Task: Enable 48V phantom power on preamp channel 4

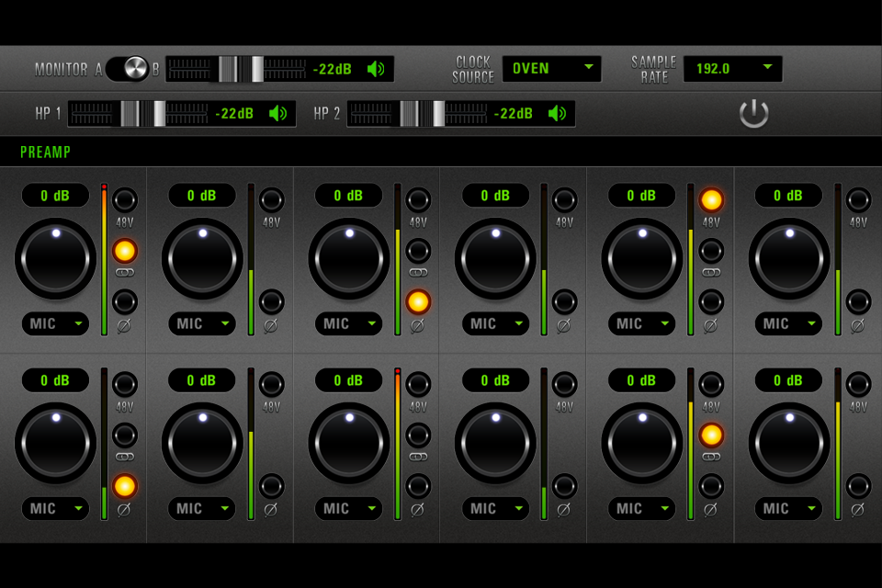Action: click(x=565, y=199)
